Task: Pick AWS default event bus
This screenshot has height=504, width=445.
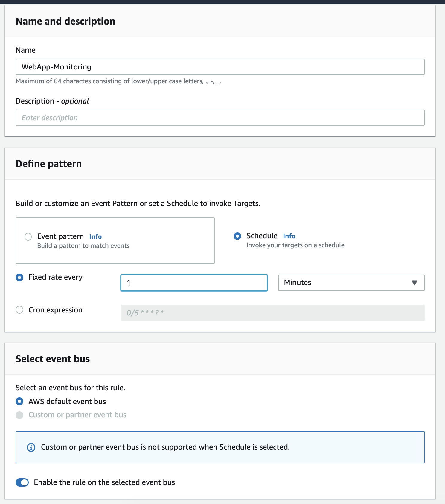Action: (x=19, y=401)
